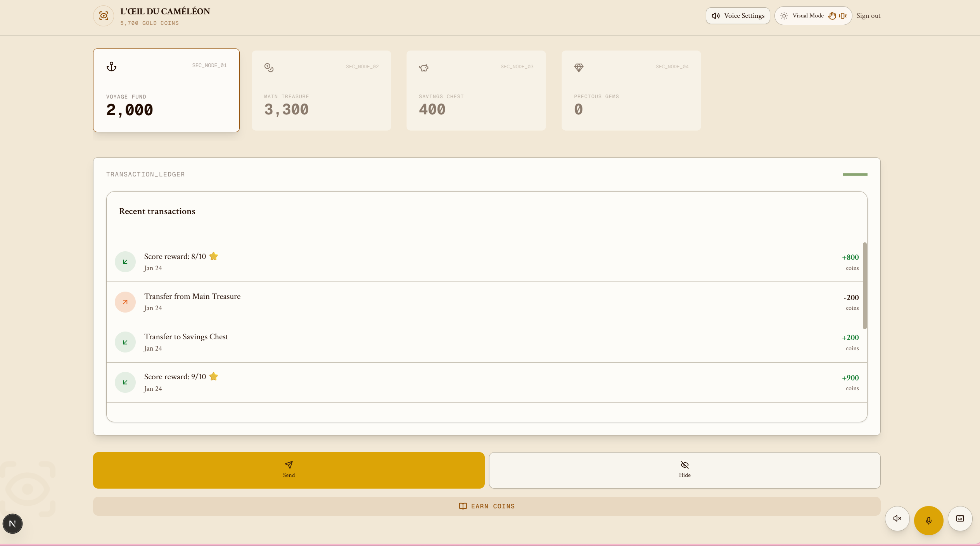Click the Savings Chest piggy bank icon
The width and height of the screenshot is (980, 546).
click(424, 68)
